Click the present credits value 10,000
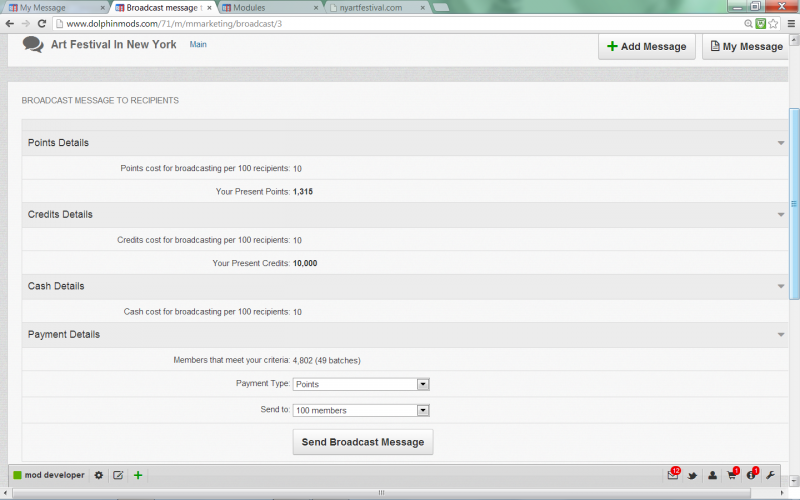Viewport: 800px width, 500px height. (305, 263)
